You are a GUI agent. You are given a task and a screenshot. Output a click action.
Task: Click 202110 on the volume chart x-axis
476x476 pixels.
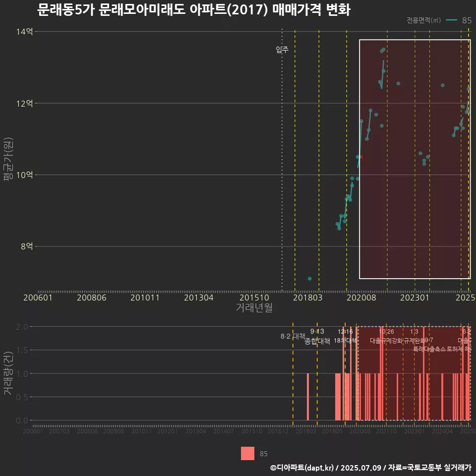point(386,431)
